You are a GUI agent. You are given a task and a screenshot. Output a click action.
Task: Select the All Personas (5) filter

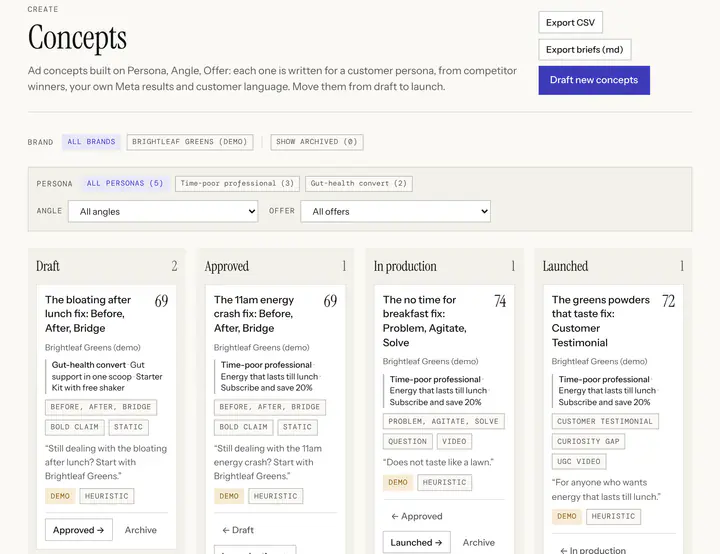pos(125,183)
